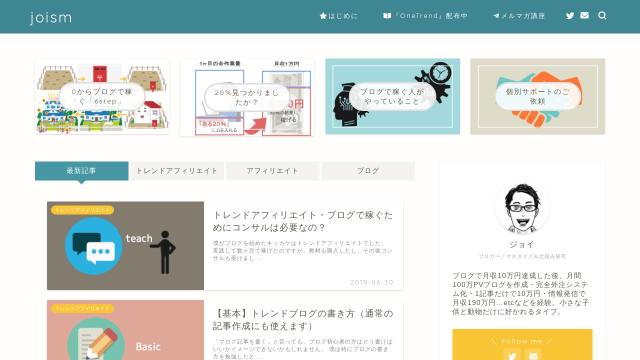Click the Twitter icon under Follow me
This screenshot has width=640, height=360.
tap(512, 356)
